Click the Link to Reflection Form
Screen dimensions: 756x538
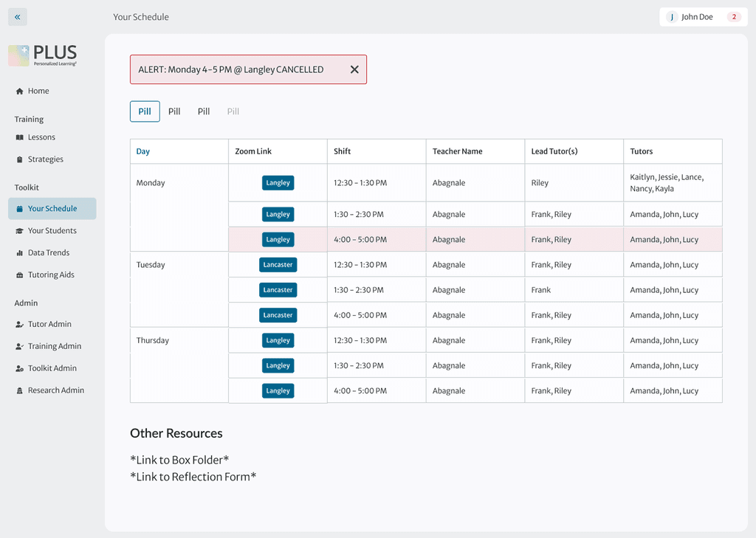193,477
